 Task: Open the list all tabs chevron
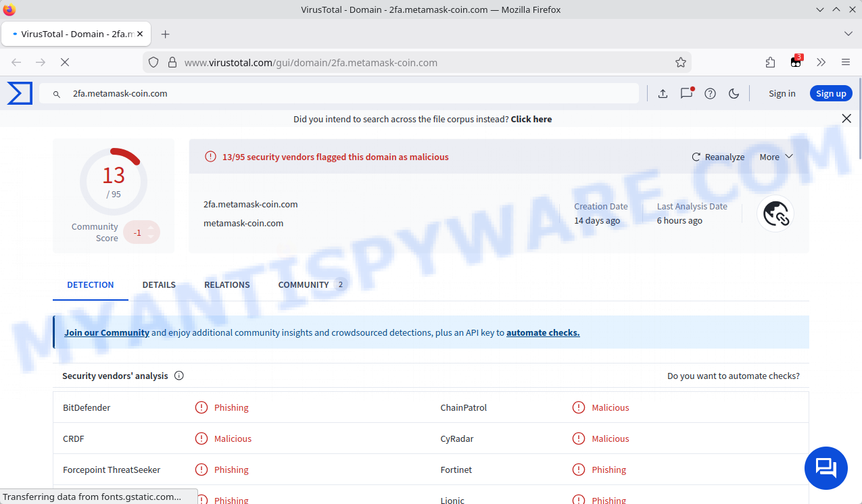pos(848,34)
